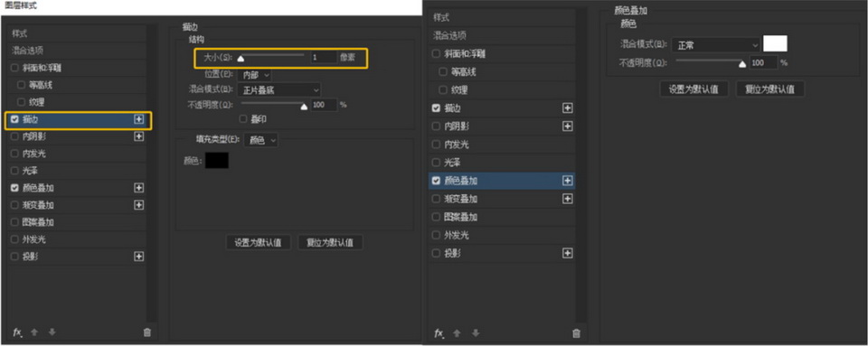Click the black stroke color swatch
This screenshot has width=868, height=346.
tap(217, 161)
